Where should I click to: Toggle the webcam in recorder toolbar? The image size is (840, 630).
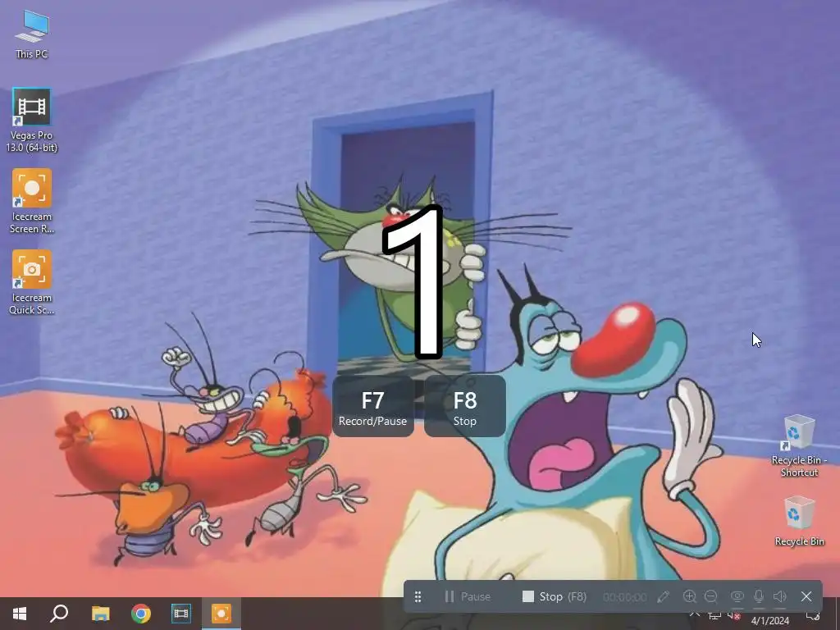coord(737,596)
